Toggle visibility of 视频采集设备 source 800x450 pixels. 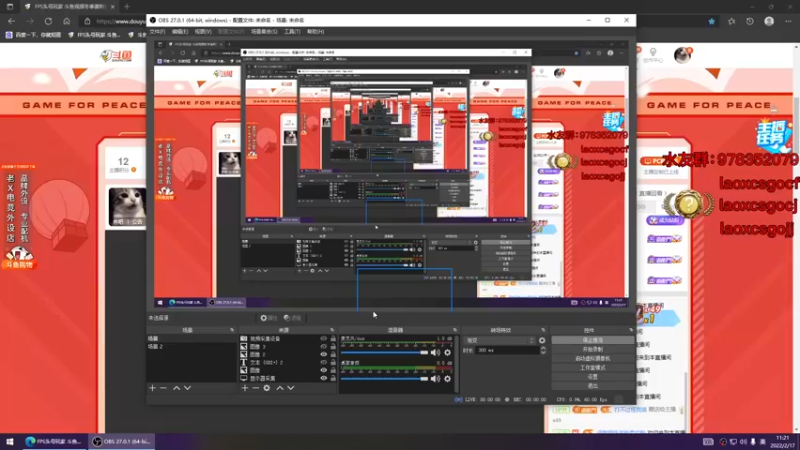pyautogui.click(x=323, y=339)
